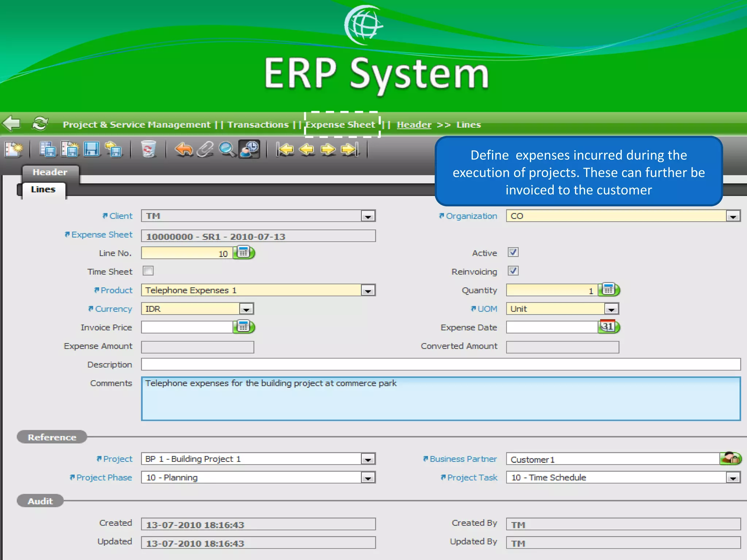Select the Lines tab
Image resolution: width=747 pixels, height=560 pixels.
point(43,190)
